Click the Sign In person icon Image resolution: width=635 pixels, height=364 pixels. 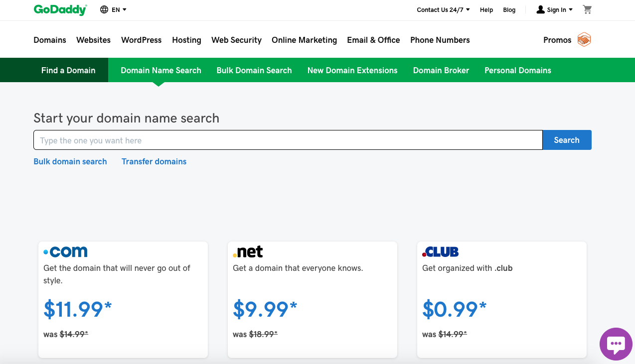tap(540, 9)
